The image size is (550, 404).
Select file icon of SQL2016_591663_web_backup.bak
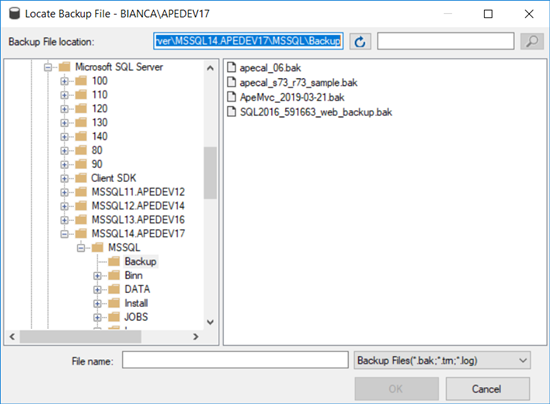[x=232, y=112]
